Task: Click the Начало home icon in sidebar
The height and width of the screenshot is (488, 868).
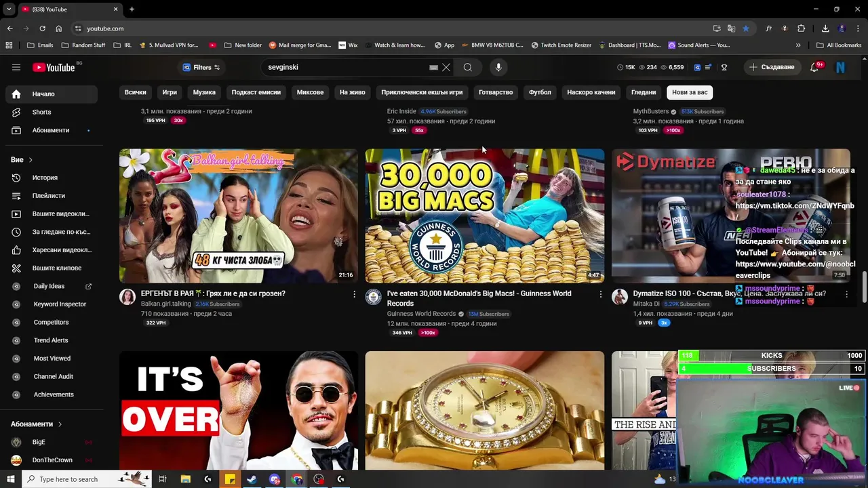Action: tap(16, 94)
